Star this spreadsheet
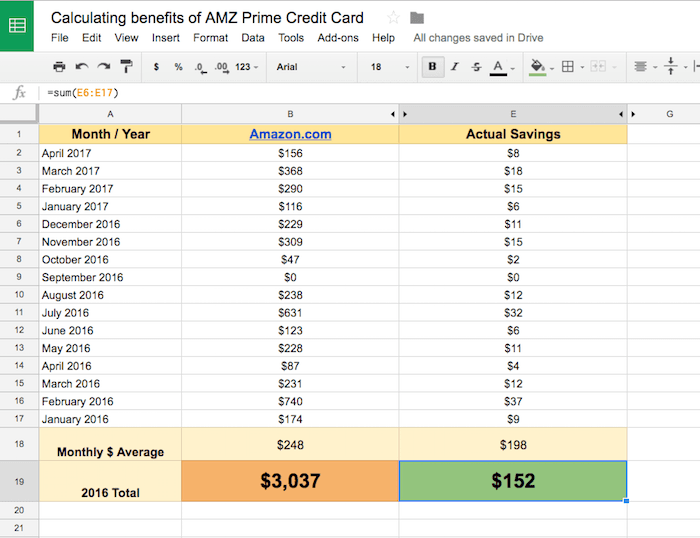700x538 pixels. [x=393, y=18]
